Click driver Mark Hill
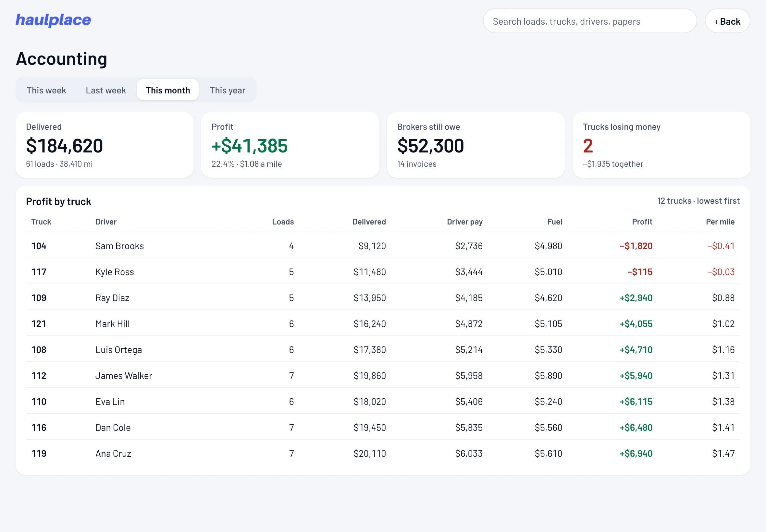This screenshot has height=532, width=766. (x=113, y=324)
